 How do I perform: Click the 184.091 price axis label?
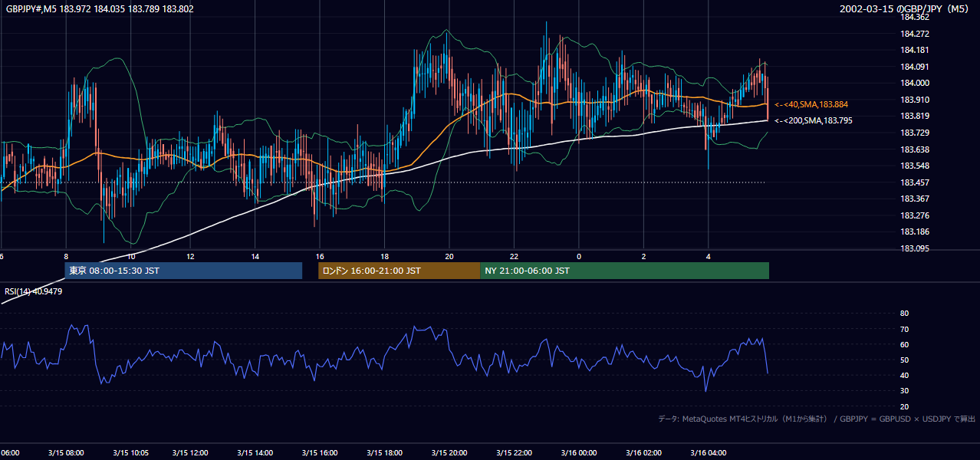[x=915, y=67]
